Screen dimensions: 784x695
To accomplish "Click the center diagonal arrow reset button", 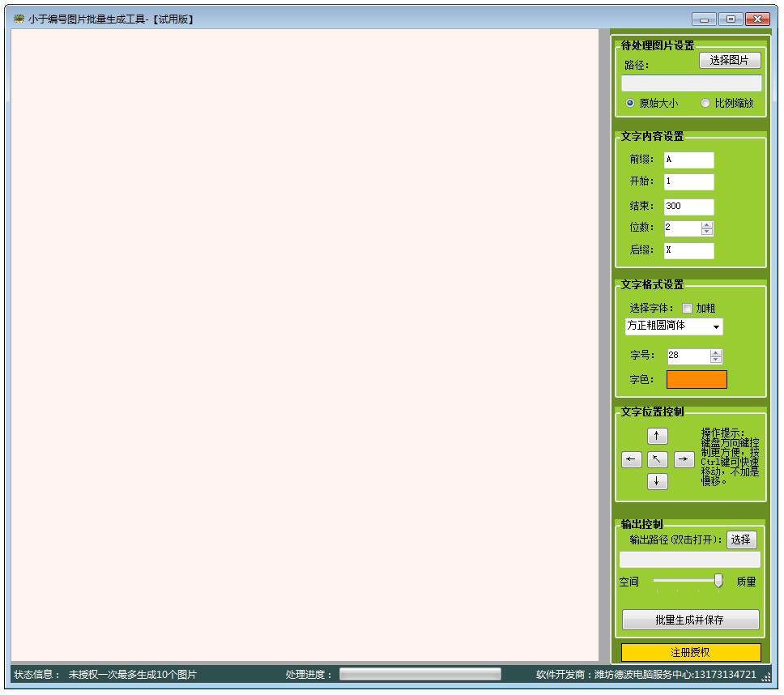I will click(x=657, y=459).
